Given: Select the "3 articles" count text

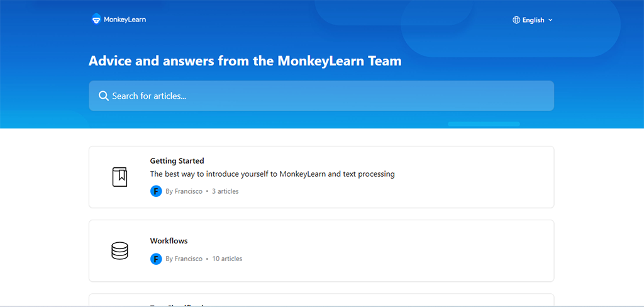Looking at the screenshot, I should pyautogui.click(x=225, y=191).
